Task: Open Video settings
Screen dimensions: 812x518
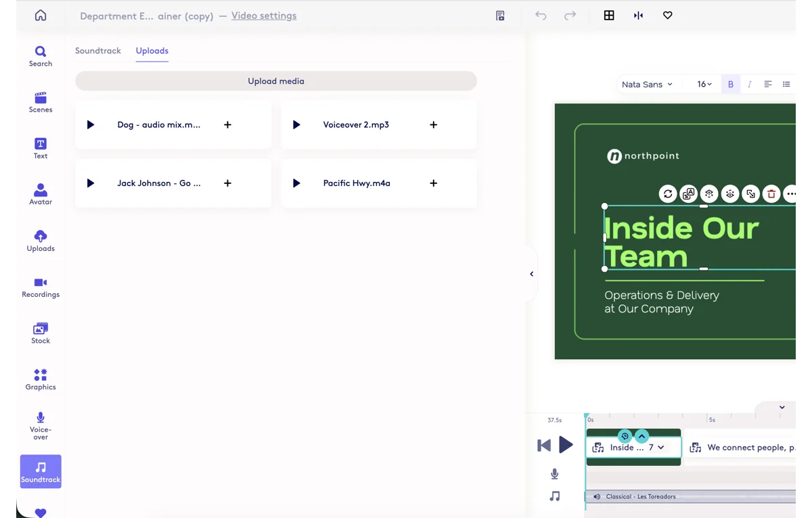Action: pyautogui.click(x=264, y=16)
